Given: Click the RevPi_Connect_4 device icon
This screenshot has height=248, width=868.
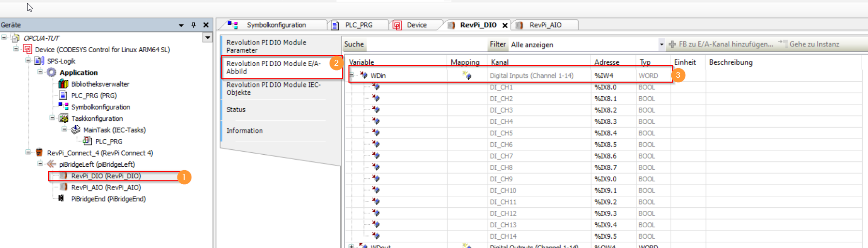Looking at the screenshot, I should pos(40,153).
